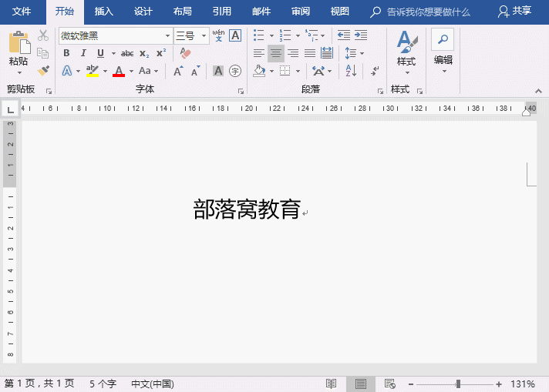Click the Format Painter brush icon

pos(43,71)
